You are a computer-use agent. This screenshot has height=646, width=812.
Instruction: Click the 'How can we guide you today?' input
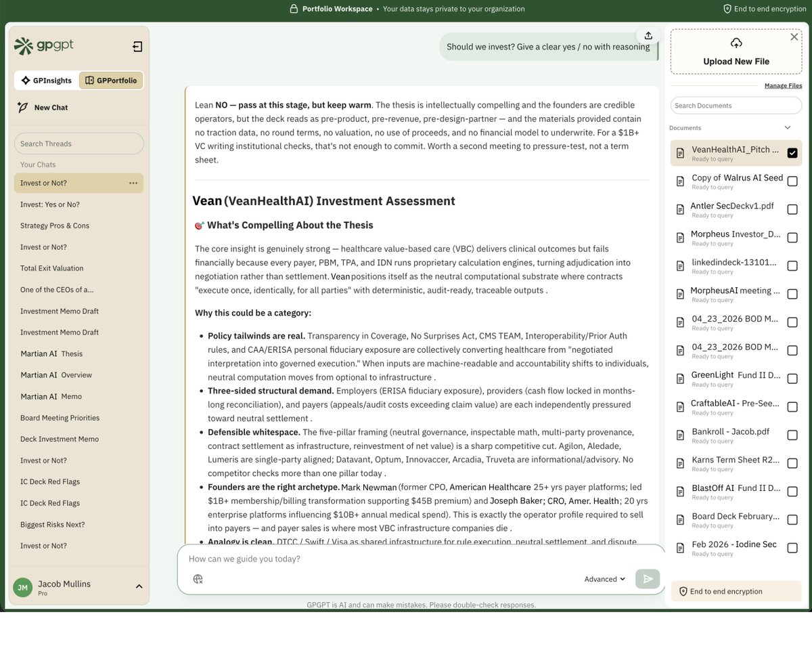(x=420, y=559)
